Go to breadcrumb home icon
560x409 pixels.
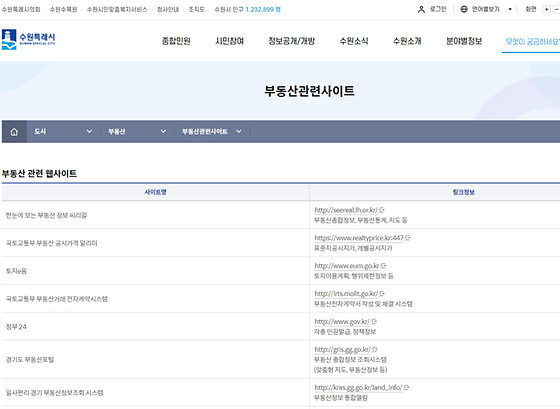pyautogui.click(x=14, y=132)
